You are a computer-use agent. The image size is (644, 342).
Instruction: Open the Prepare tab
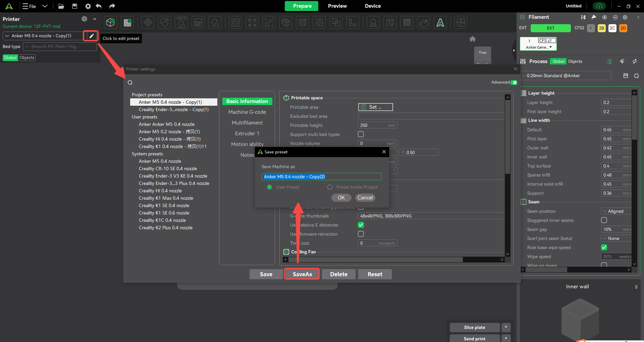coord(302,6)
